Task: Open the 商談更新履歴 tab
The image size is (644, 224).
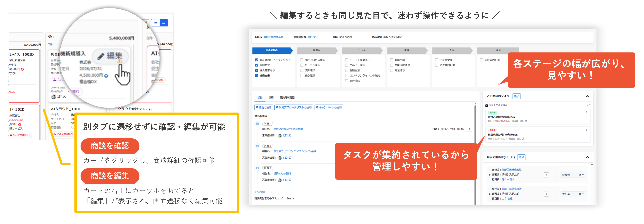Action: (x=287, y=97)
